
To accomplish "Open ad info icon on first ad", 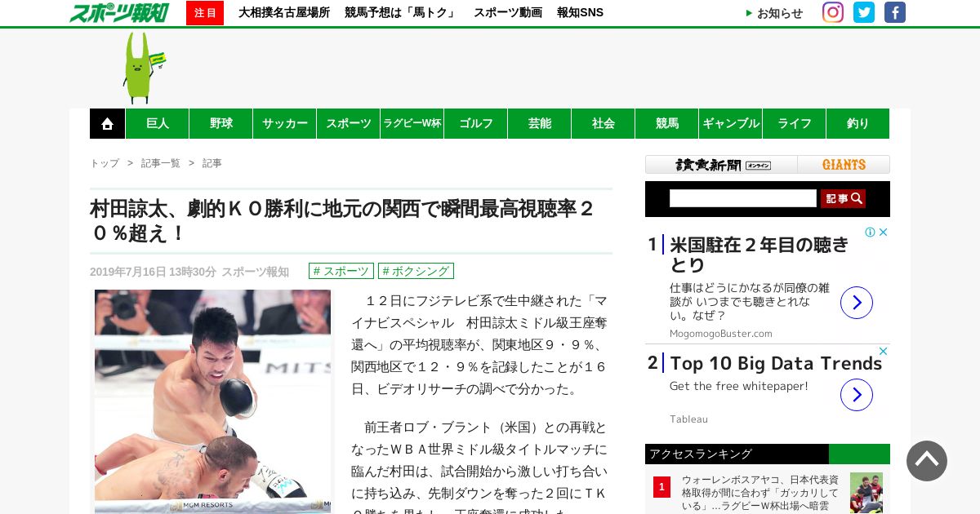I will [x=871, y=233].
